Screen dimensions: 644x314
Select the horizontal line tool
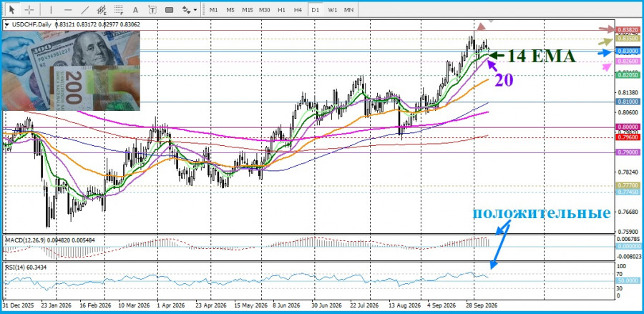coord(68,9)
